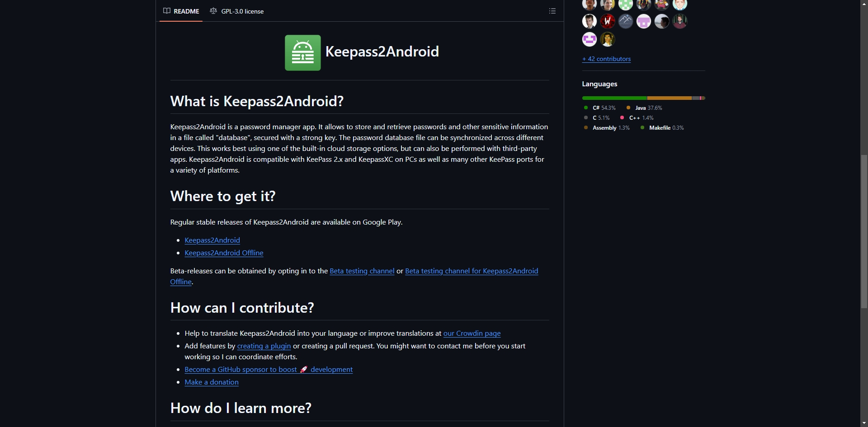Image resolution: width=868 pixels, height=427 pixels.
Task: Click the green C# segment of language bar
Action: click(x=614, y=98)
